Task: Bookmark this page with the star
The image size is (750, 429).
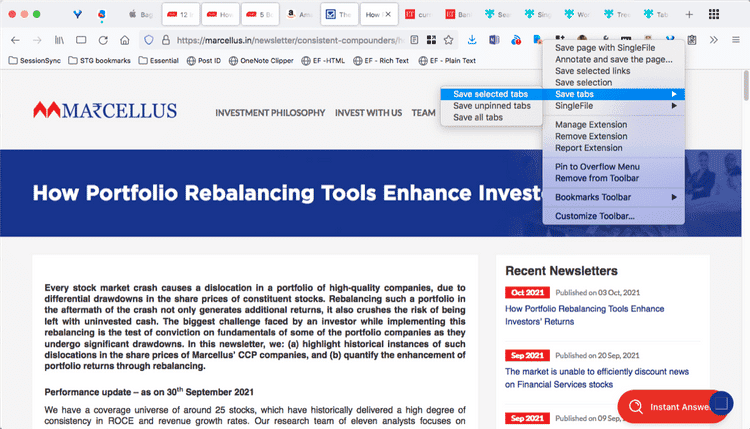Action: click(x=449, y=40)
